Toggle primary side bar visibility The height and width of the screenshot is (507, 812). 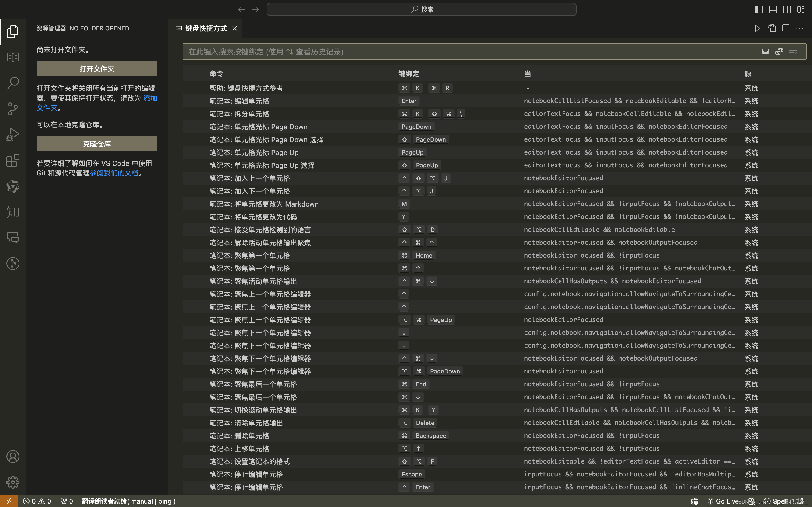pos(758,9)
